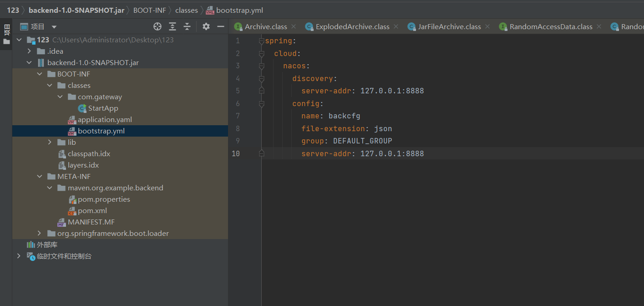The width and height of the screenshot is (644, 306).
Task: Open pom.xml from the maven folder
Action: pyautogui.click(x=92, y=210)
